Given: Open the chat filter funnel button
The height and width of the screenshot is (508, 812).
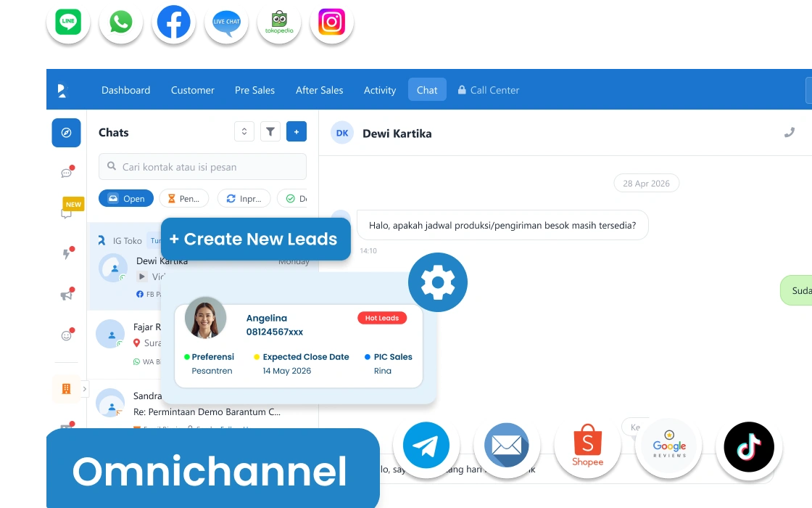Looking at the screenshot, I should point(270,131).
